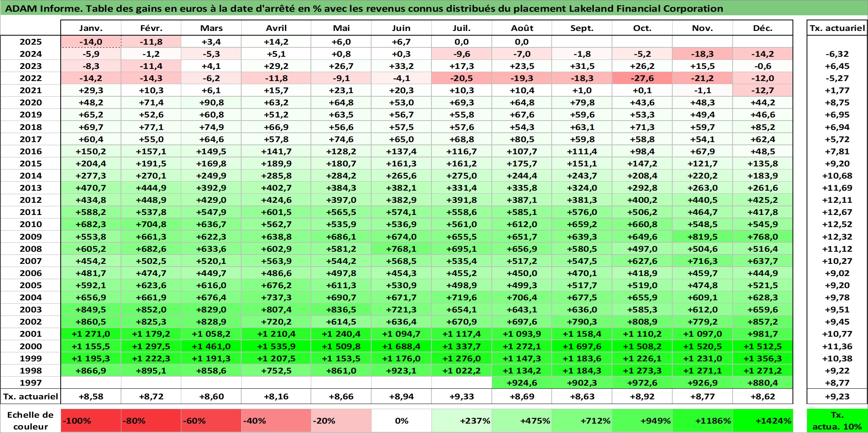Click the +8,16 April actuarial rate
The height and width of the screenshot is (433, 868).
pyautogui.click(x=276, y=397)
